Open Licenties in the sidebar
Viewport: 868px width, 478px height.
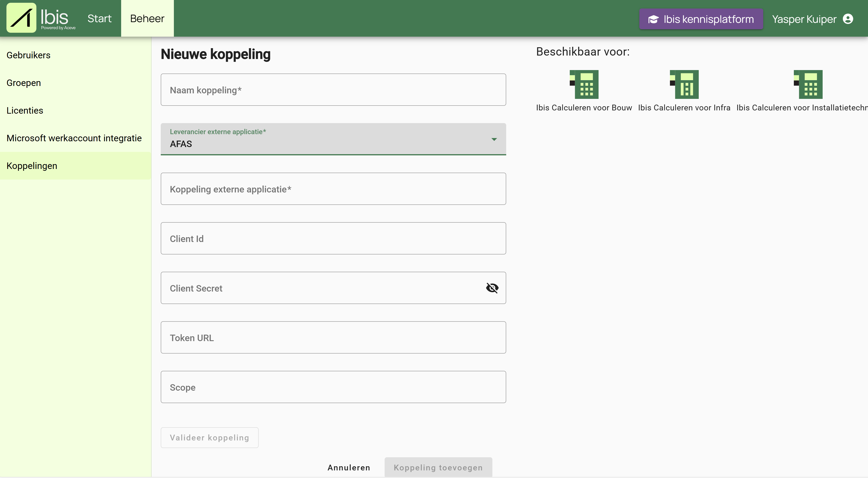25,110
